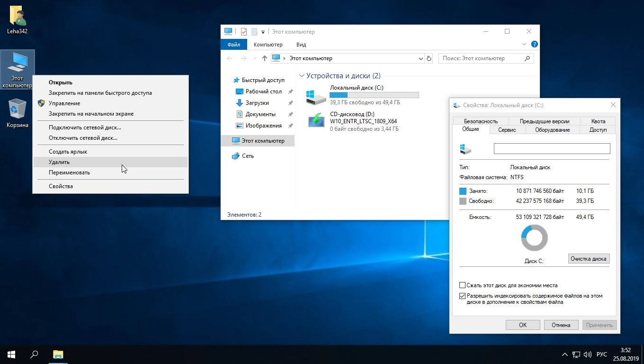Select Рабочий стол in navigation pane
The height and width of the screenshot is (364, 644).
tap(263, 91)
